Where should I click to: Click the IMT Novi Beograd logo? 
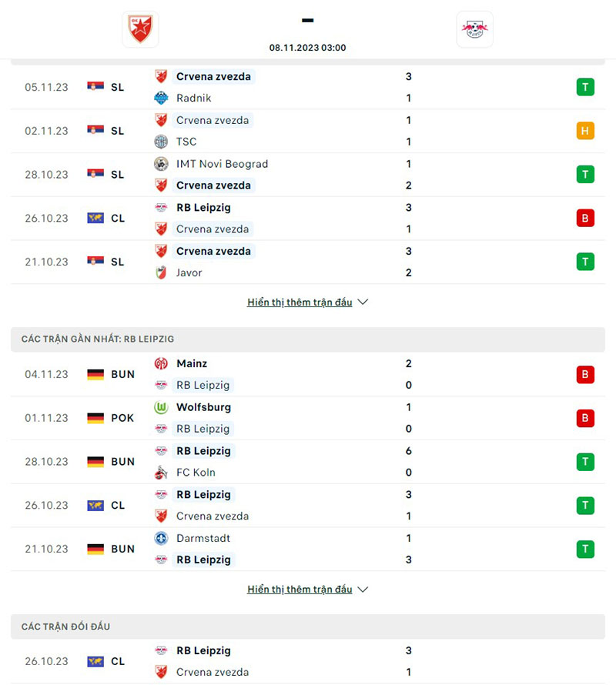(161, 164)
